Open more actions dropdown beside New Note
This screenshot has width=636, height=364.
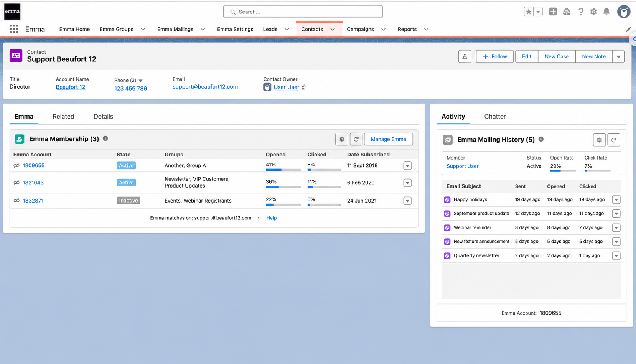click(618, 56)
